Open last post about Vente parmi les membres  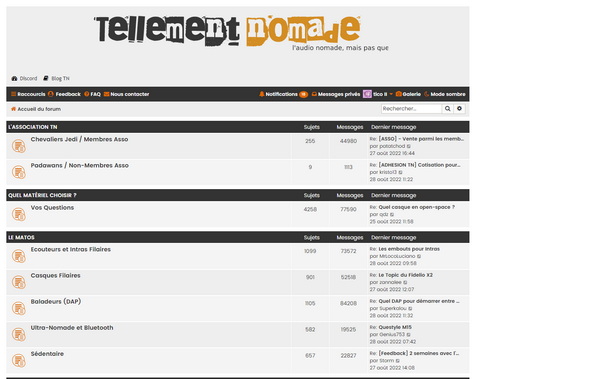pos(421,139)
